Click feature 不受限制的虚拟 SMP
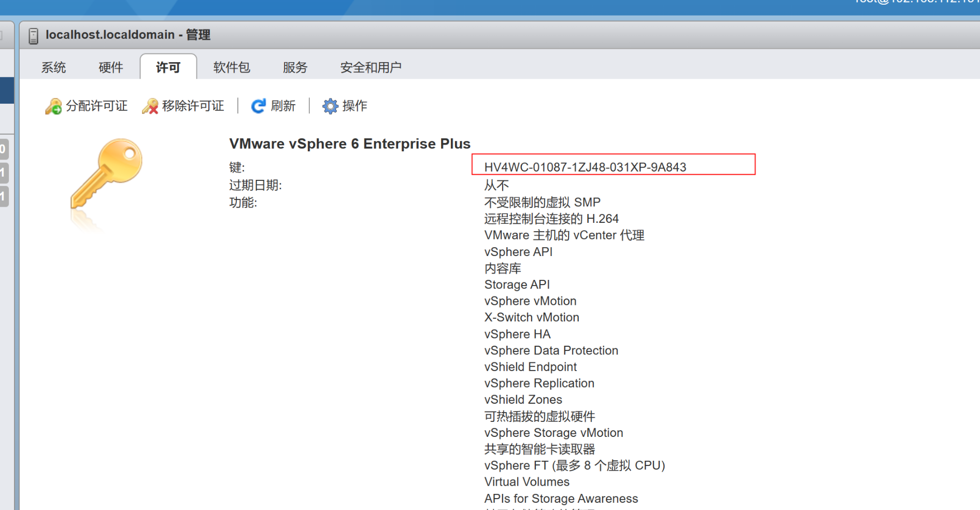The image size is (980, 510). coord(542,202)
